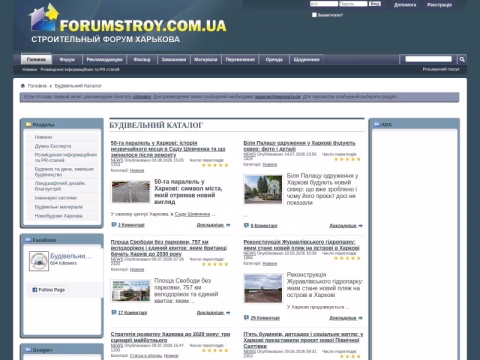
Task: Click the Допомога link at the top
Action: (405, 5)
